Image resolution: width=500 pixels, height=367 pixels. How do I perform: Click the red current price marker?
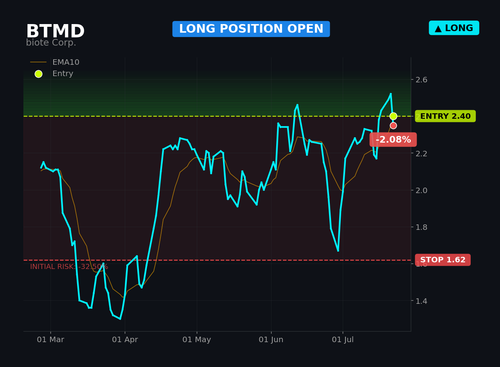point(393,126)
